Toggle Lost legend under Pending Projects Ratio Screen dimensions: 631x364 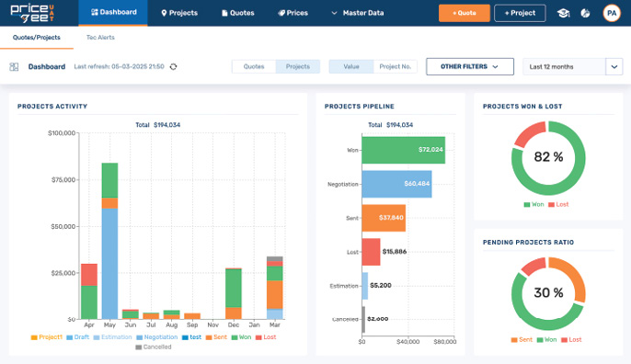coord(571,339)
